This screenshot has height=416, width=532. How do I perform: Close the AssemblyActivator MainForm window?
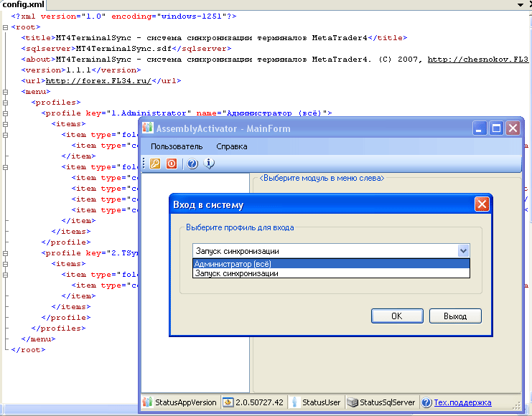(x=513, y=128)
